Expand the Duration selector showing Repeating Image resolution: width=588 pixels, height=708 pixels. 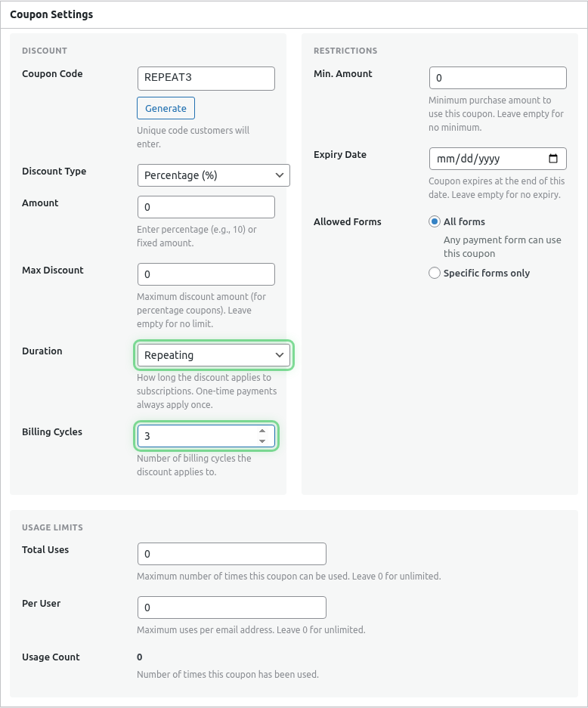213,354
